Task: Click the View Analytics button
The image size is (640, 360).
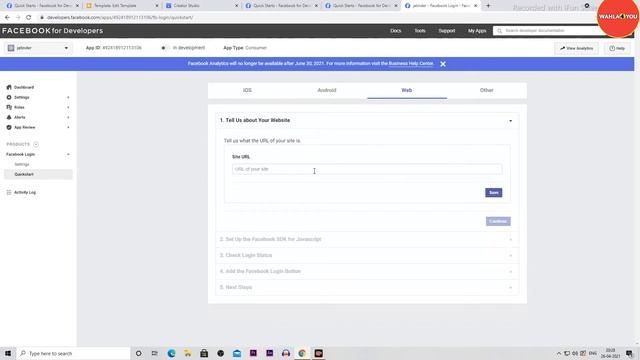Action: (x=576, y=48)
